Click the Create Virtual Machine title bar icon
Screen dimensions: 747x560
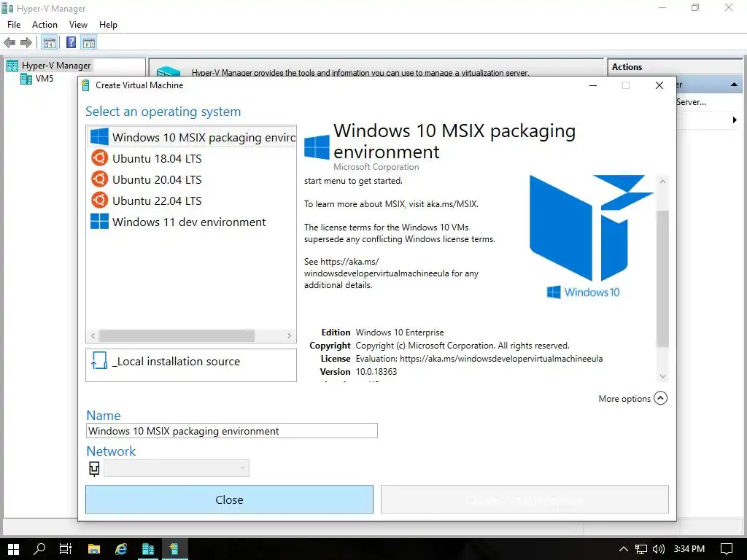tap(86, 85)
